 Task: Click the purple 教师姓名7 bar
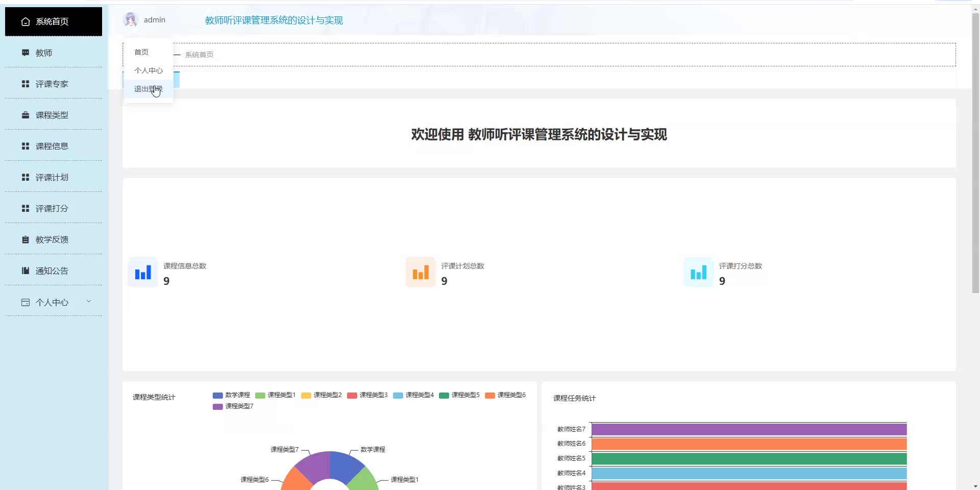click(749, 429)
